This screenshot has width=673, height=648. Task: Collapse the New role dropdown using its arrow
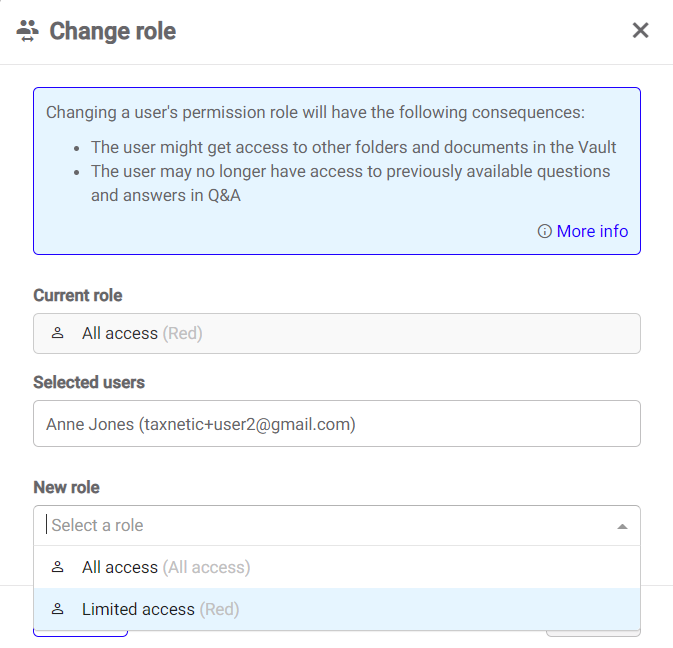coord(622,526)
